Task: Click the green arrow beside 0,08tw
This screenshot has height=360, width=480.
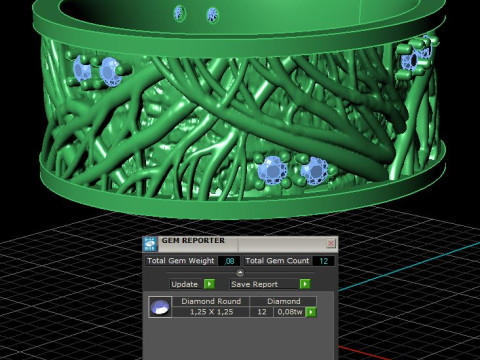Action: pyautogui.click(x=311, y=312)
